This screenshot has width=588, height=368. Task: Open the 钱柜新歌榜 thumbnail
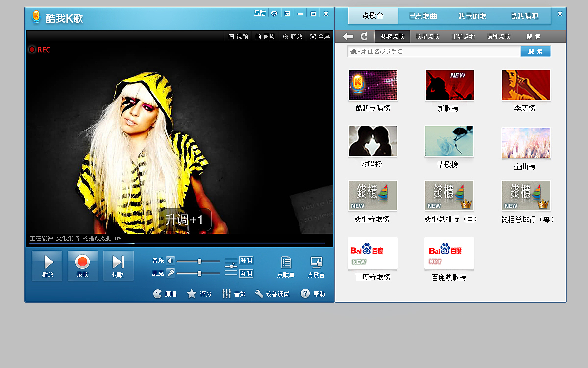(373, 195)
